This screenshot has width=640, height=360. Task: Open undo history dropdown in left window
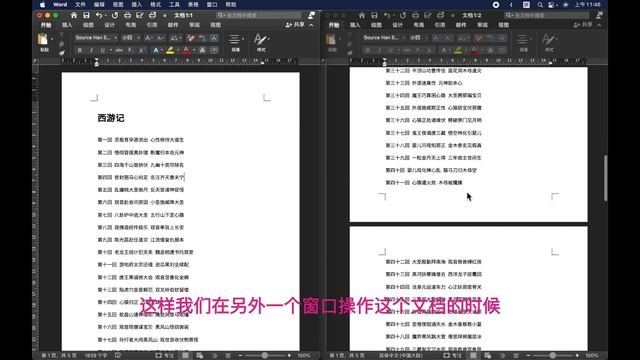point(106,16)
